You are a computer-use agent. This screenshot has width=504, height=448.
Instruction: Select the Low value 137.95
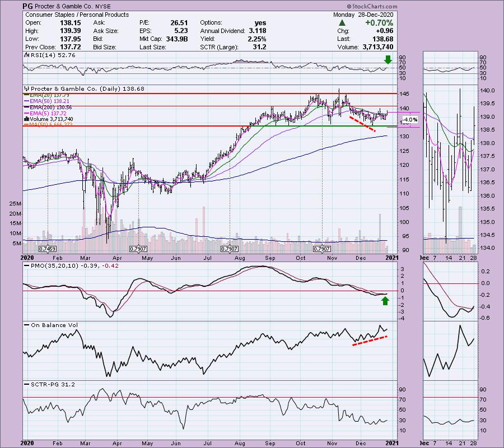71,39
